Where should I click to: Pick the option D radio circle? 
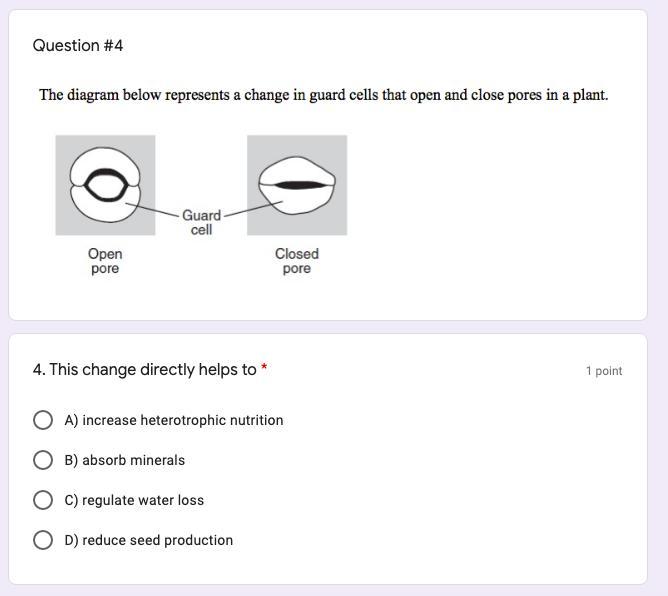pyautogui.click(x=43, y=540)
